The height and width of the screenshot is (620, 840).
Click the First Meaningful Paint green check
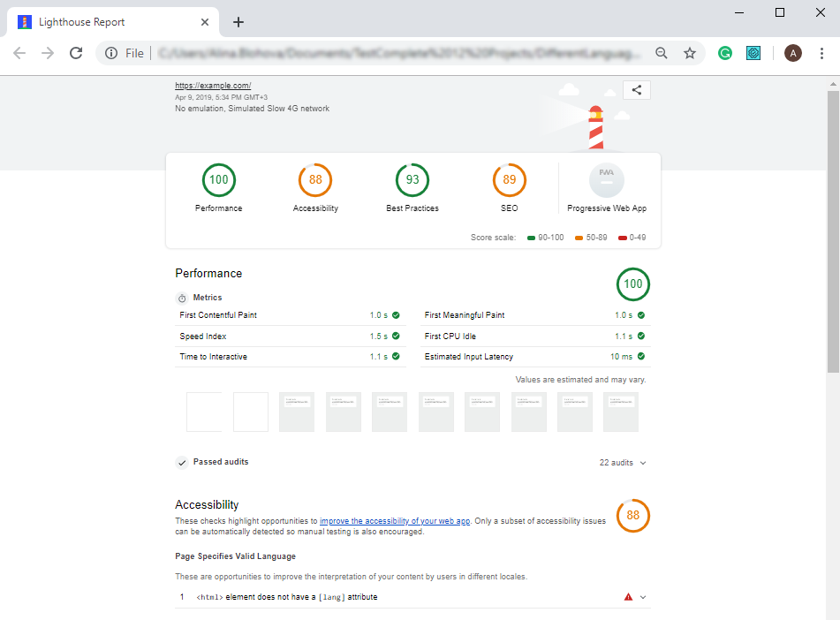(x=641, y=315)
